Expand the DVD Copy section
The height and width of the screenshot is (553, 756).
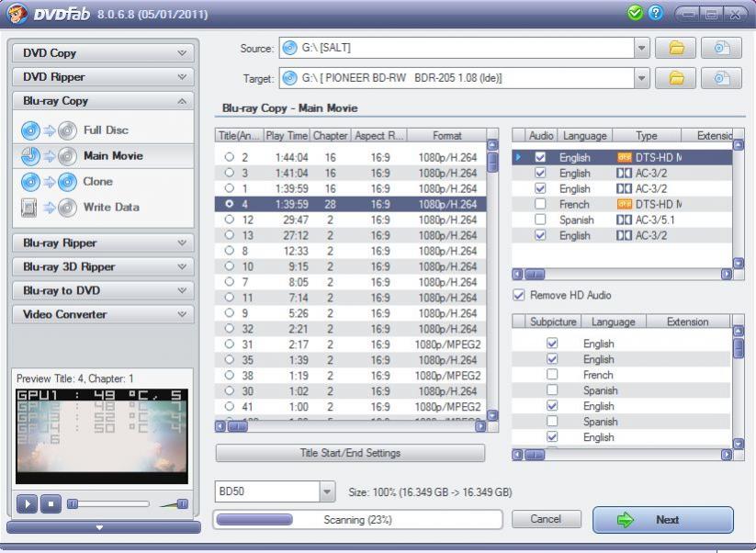point(103,53)
